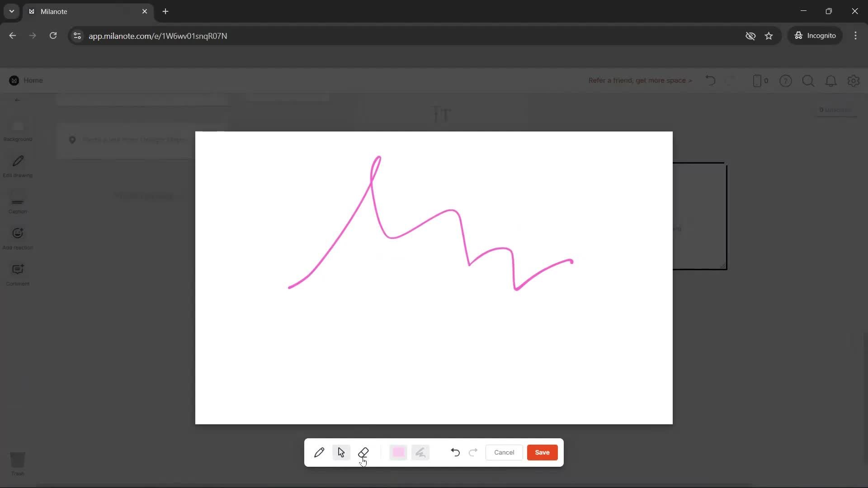Open Milanote settings gear
This screenshot has width=868, height=488.
point(853,81)
